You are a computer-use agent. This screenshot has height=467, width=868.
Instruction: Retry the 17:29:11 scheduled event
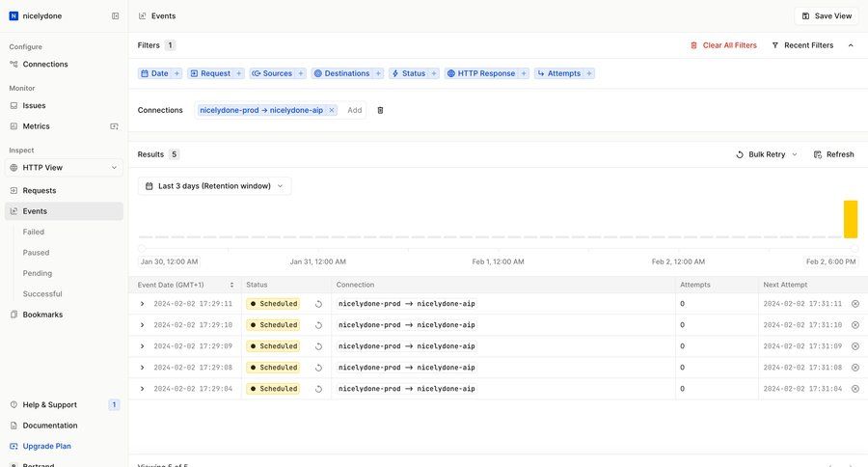coord(318,304)
